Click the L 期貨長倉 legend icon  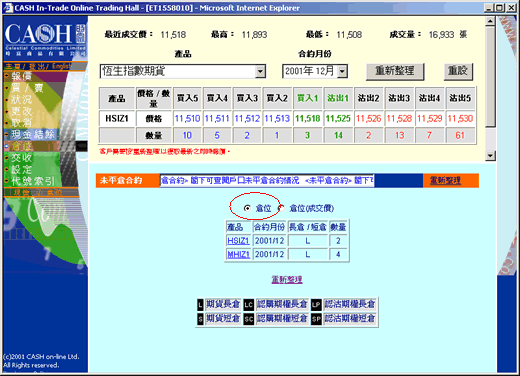[200, 304]
